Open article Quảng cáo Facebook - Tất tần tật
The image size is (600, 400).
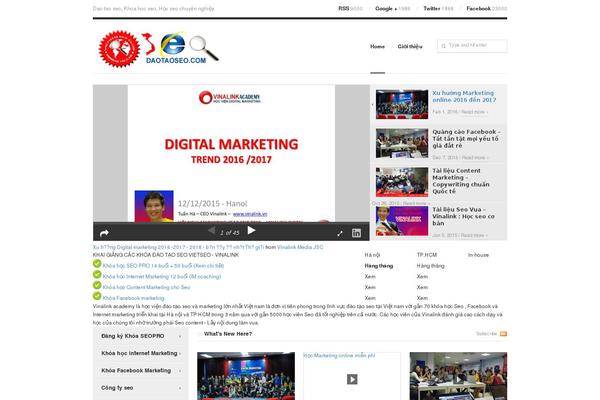[466, 139]
